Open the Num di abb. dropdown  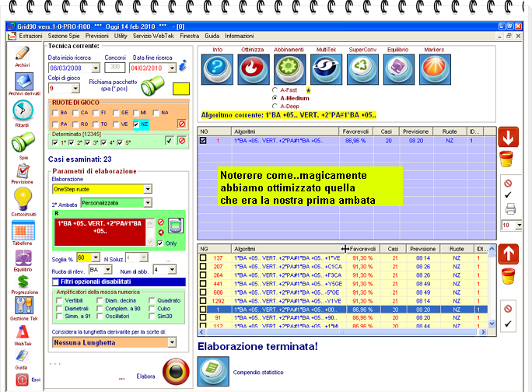(x=173, y=270)
